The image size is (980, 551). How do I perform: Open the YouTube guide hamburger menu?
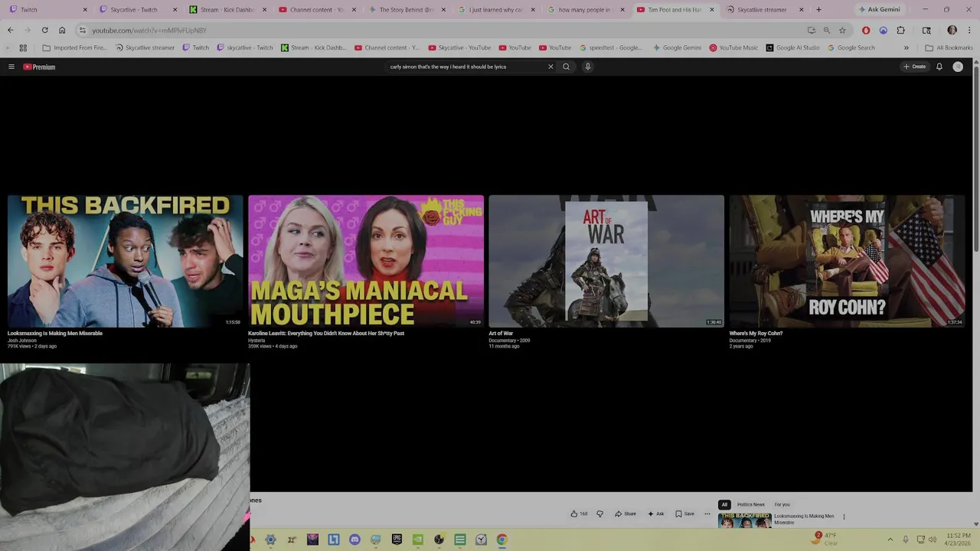(11, 67)
